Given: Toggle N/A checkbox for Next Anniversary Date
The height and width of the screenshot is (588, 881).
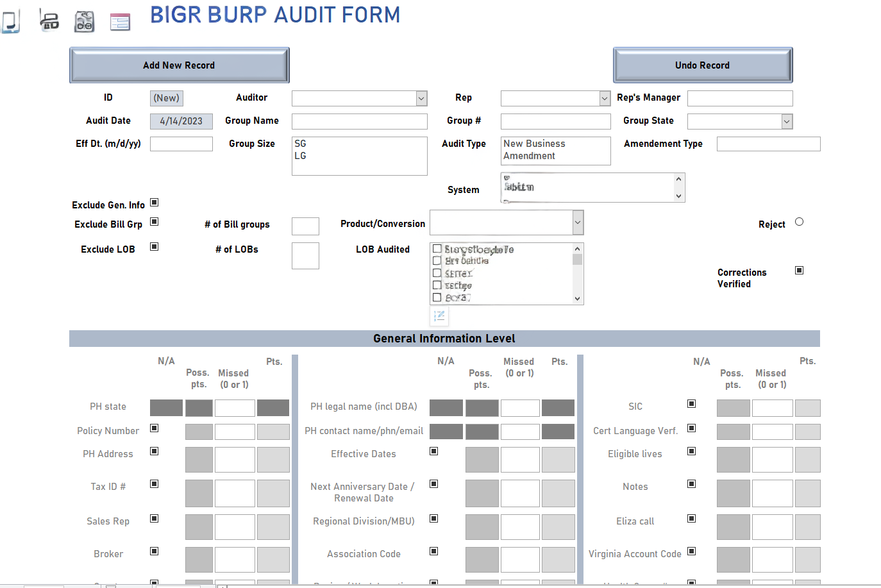Looking at the screenshot, I should point(434,484).
